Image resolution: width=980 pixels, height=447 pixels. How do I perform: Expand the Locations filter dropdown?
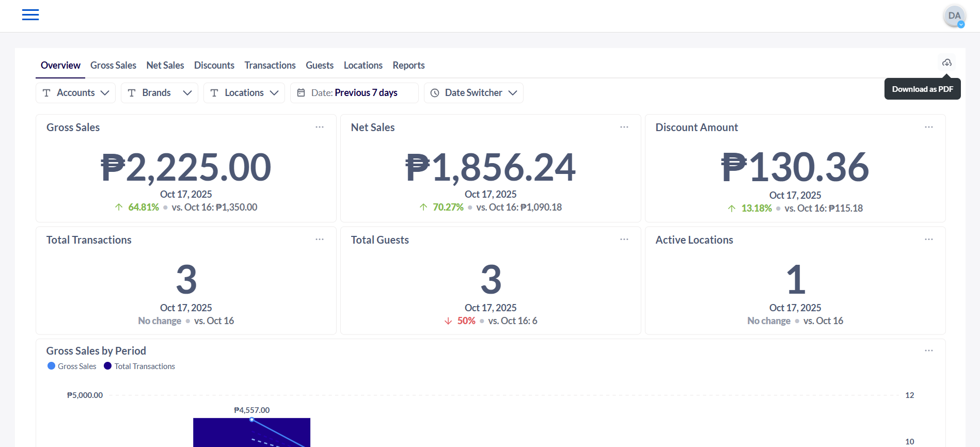click(244, 93)
